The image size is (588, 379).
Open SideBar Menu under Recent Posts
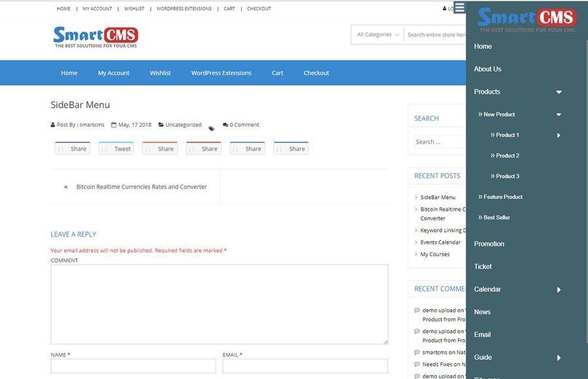pos(438,197)
